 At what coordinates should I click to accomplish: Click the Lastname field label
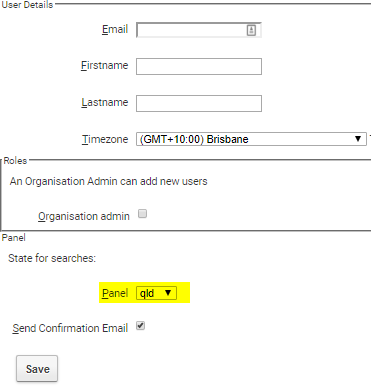point(105,102)
